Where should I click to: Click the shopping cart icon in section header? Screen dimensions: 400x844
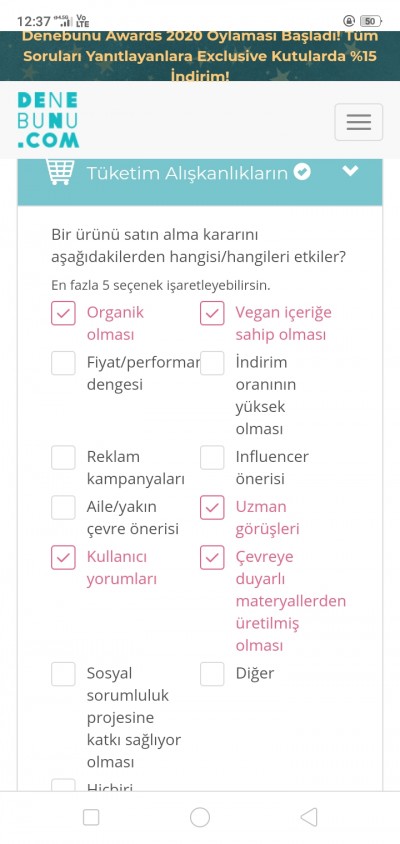point(60,172)
